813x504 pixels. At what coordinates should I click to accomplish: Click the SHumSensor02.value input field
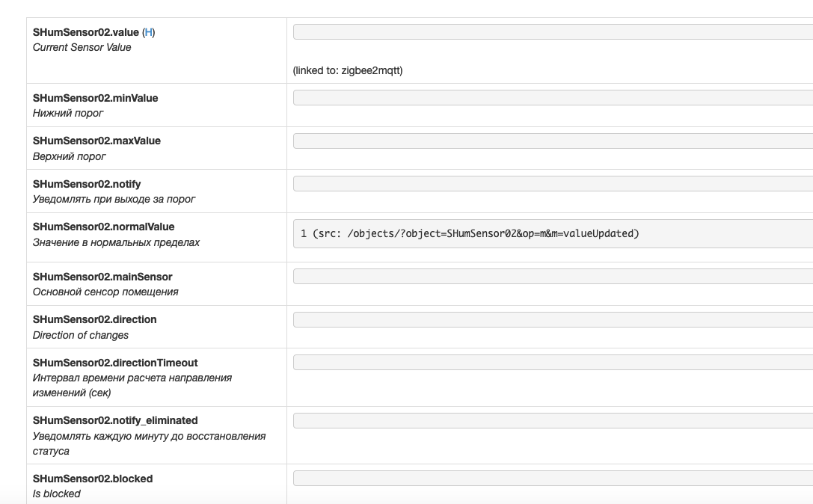tap(553, 32)
